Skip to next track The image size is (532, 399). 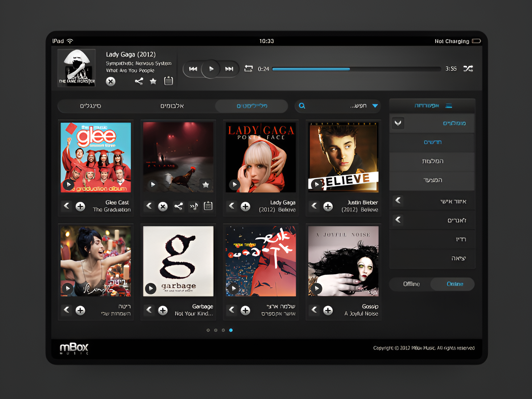pos(229,69)
